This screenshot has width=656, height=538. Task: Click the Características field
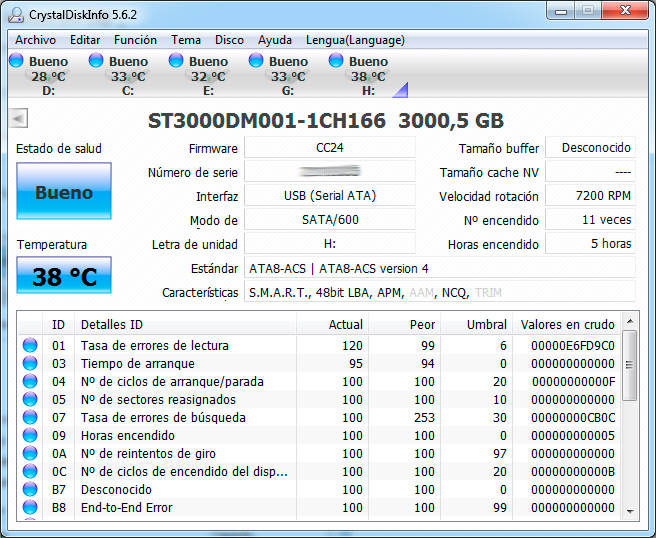click(440, 292)
